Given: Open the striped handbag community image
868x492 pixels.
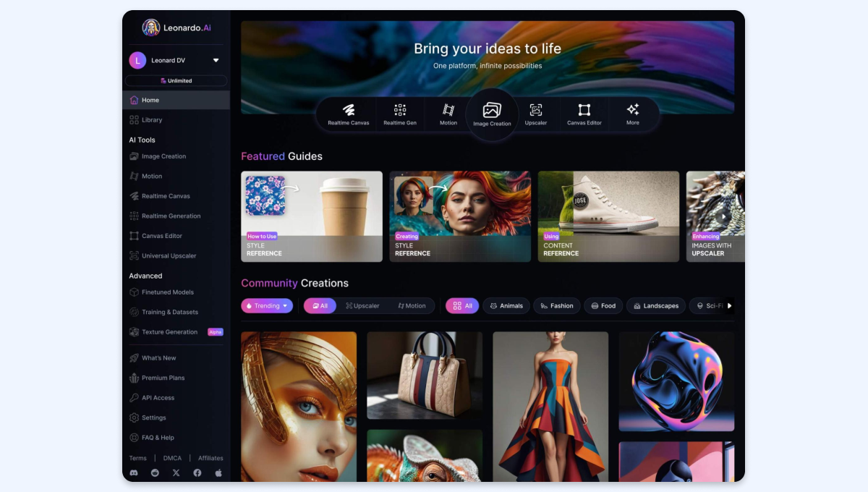Looking at the screenshot, I should click(425, 376).
